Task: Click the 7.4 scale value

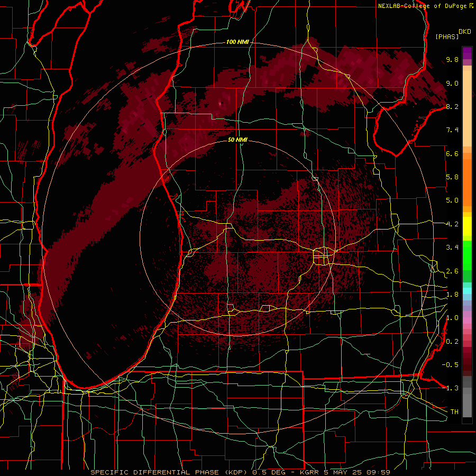Action: (x=452, y=130)
